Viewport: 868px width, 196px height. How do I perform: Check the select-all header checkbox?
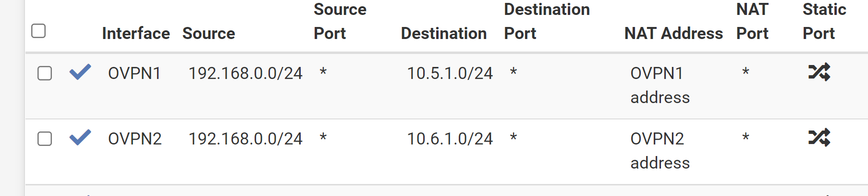click(38, 31)
